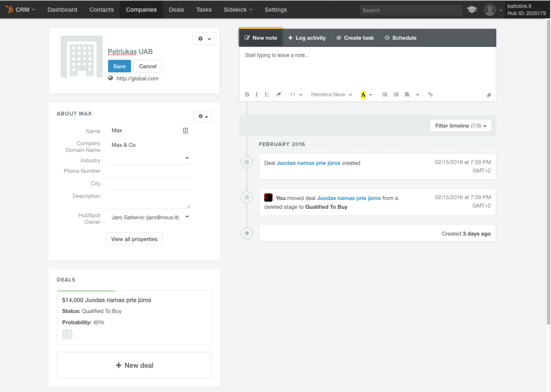Click the red avatar in moved deal entry
Screen dimensions: 551x392
(269, 197)
